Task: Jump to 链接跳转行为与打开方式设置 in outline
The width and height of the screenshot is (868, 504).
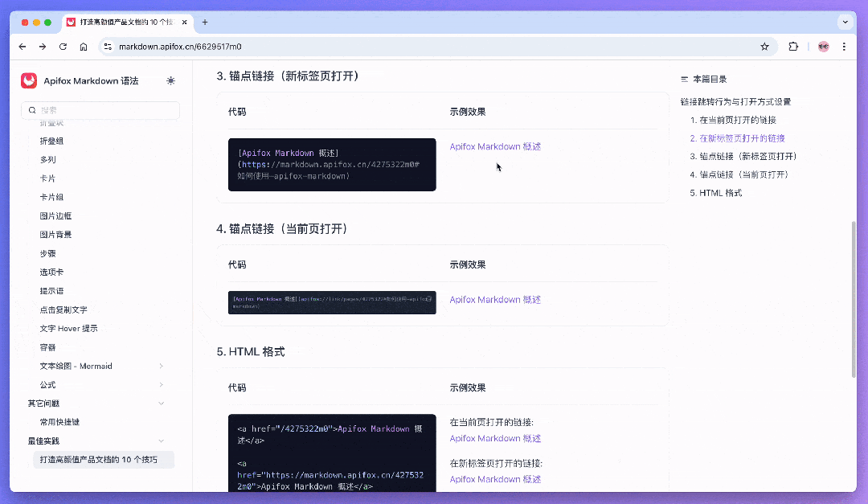Action: pyautogui.click(x=735, y=102)
